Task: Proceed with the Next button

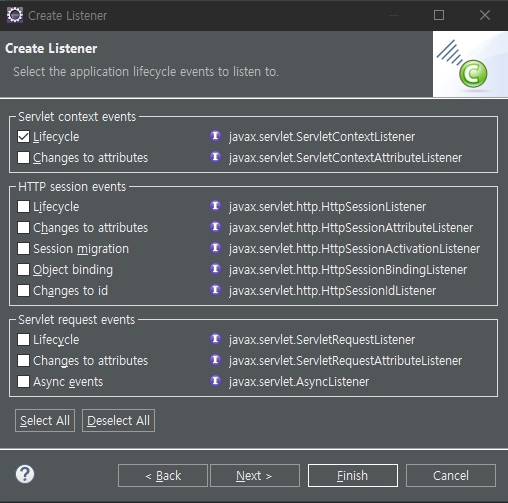Action: [255, 476]
